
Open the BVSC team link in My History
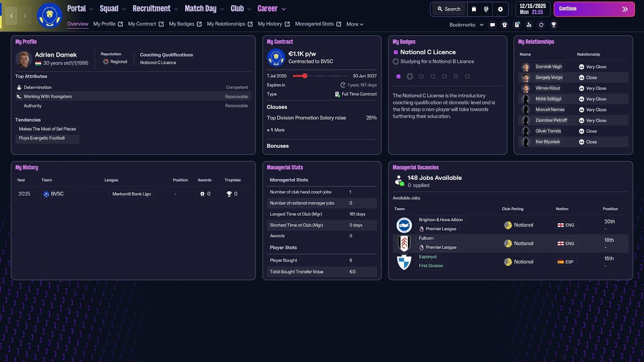pyautogui.click(x=53, y=194)
